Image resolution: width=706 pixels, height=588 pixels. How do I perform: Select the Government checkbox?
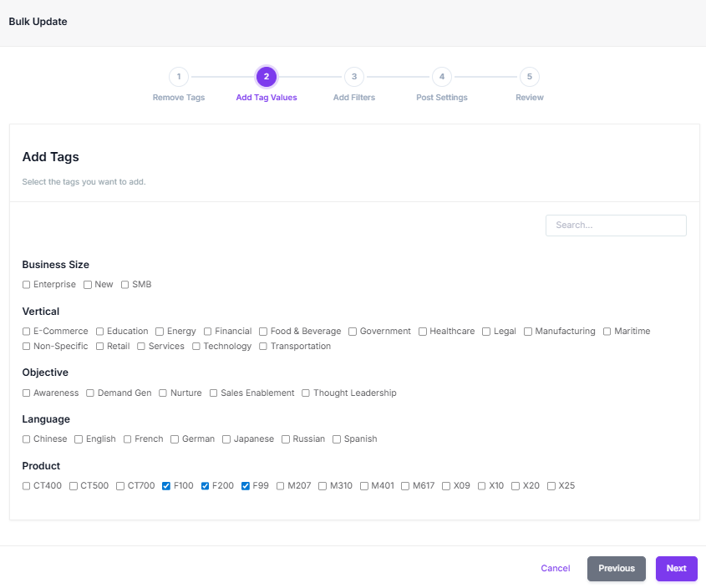[353, 332]
